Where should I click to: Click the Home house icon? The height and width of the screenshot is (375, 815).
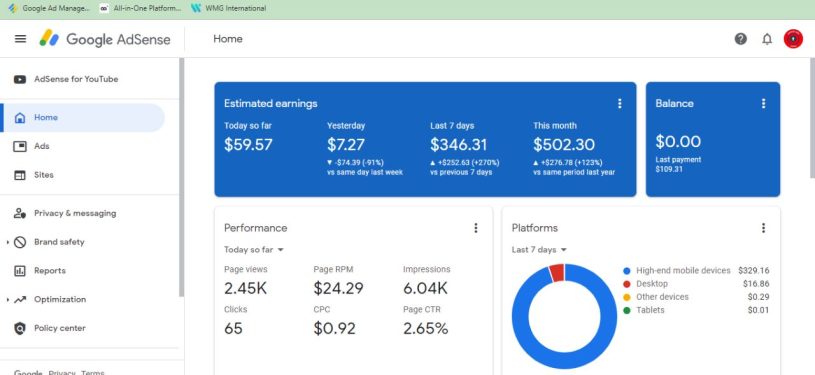pyautogui.click(x=20, y=118)
